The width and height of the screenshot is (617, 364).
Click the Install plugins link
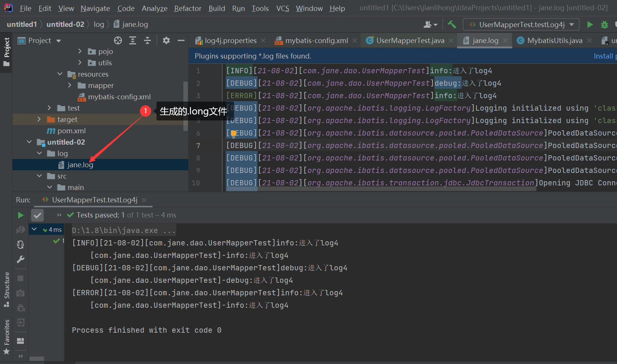[605, 56]
